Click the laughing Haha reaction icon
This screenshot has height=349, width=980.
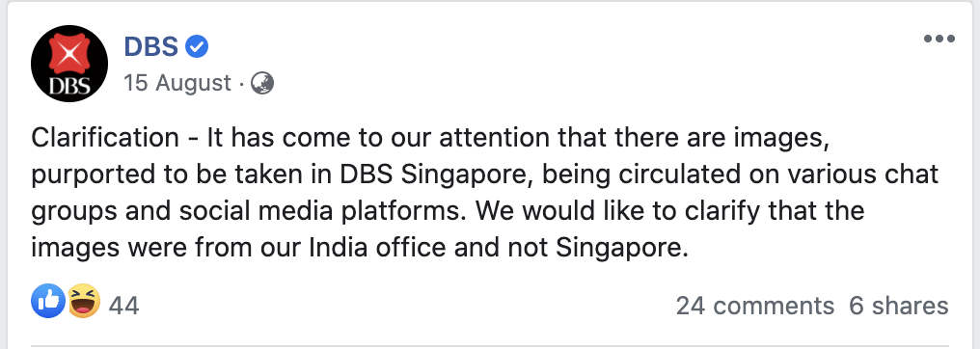tap(83, 301)
